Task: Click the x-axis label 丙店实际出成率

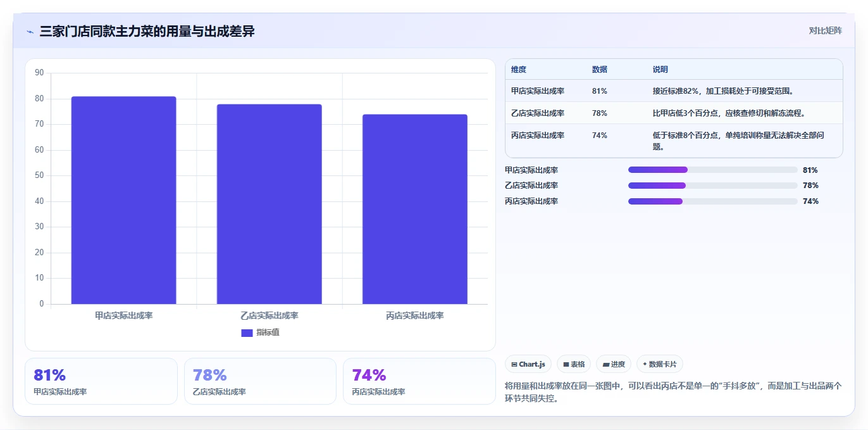Action: pos(415,315)
